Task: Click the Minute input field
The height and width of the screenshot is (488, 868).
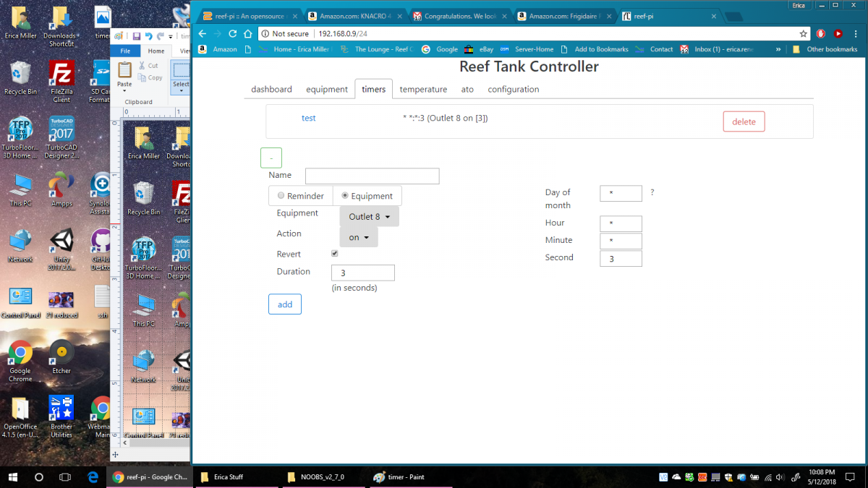Action: click(x=621, y=241)
